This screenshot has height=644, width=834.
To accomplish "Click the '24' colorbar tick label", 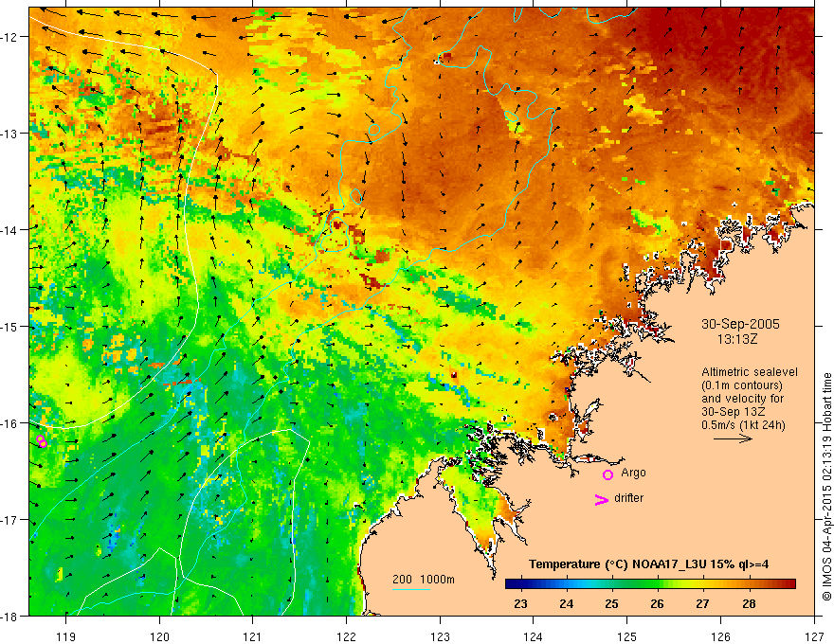I will click(x=567, y=603).
